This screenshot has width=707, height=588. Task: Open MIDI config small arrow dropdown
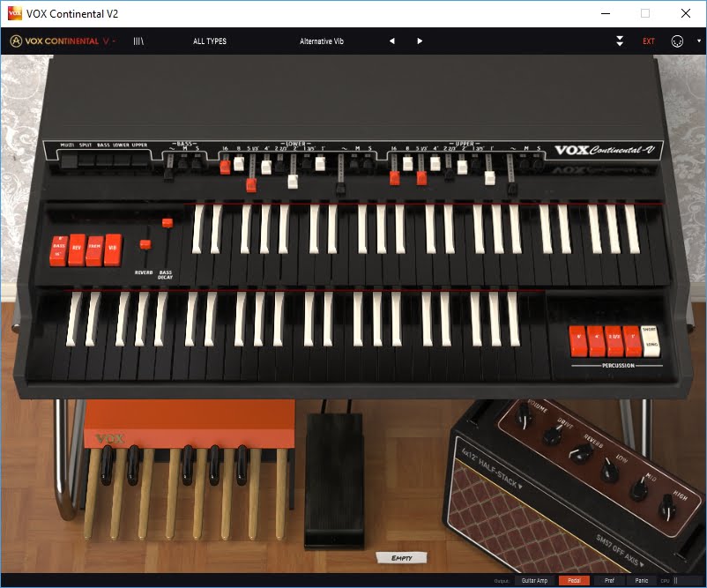tap(699, 41)
